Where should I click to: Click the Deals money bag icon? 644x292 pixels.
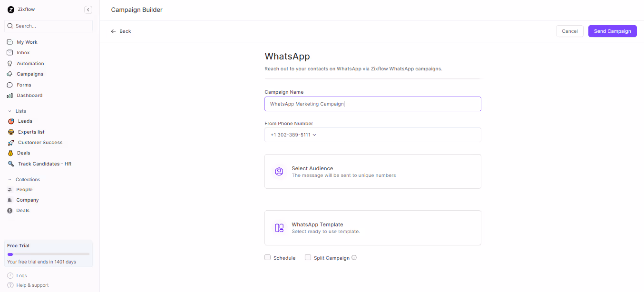tap(11, 153)
